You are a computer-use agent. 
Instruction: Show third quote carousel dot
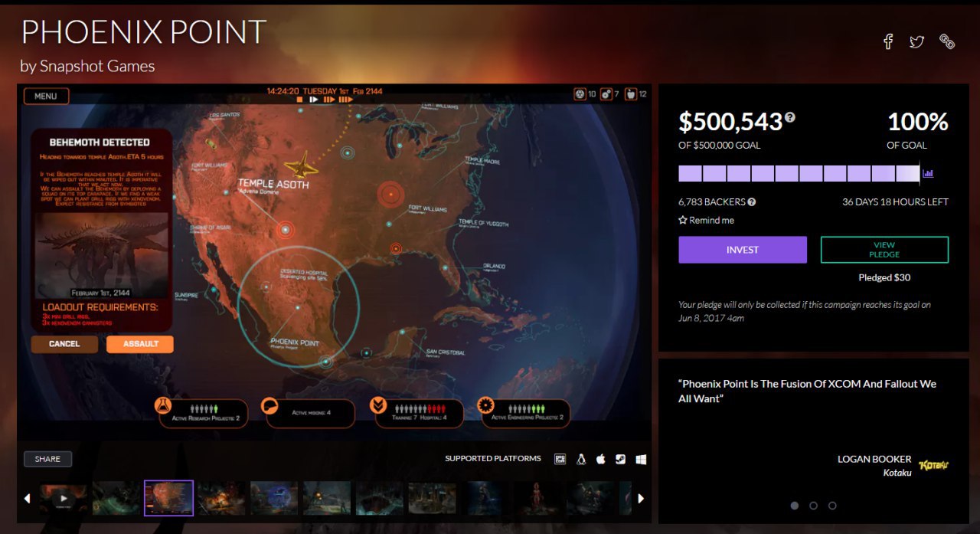(832, 506)
